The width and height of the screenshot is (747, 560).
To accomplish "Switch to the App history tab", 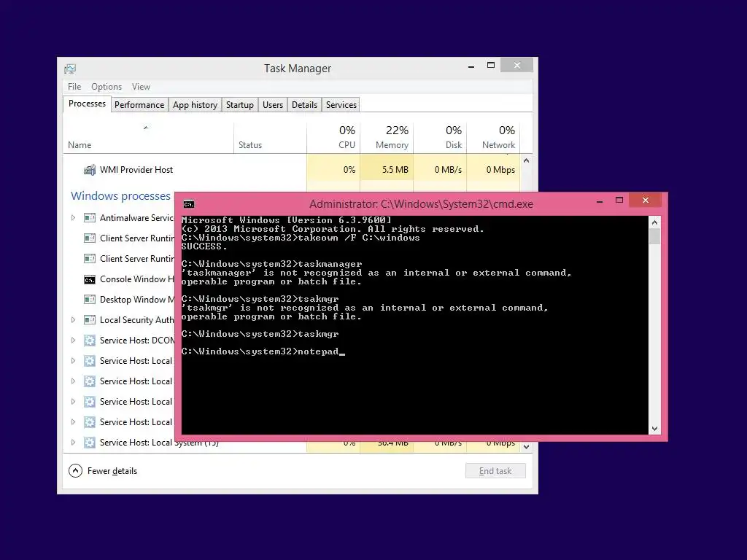I will (195, 105).
